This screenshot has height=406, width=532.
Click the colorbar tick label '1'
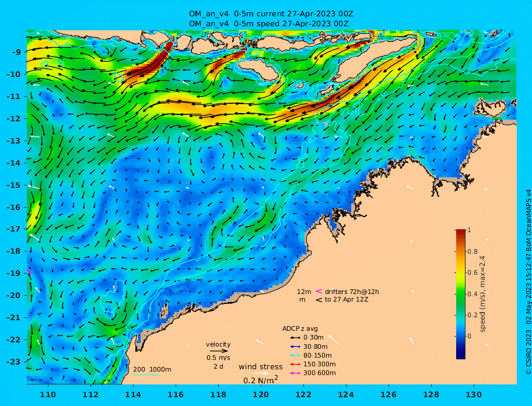(x=469, y=230)
